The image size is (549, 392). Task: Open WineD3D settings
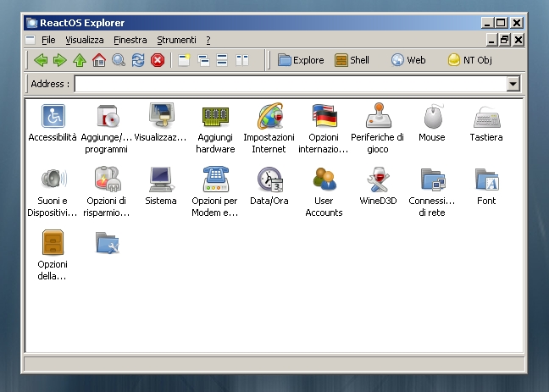[378, 186]
